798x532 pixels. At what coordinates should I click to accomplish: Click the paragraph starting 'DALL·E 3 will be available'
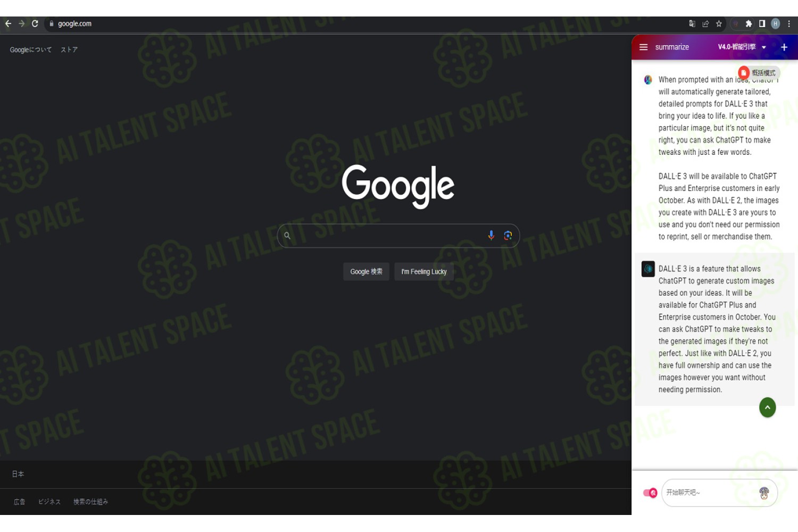[x=719, y=206]
